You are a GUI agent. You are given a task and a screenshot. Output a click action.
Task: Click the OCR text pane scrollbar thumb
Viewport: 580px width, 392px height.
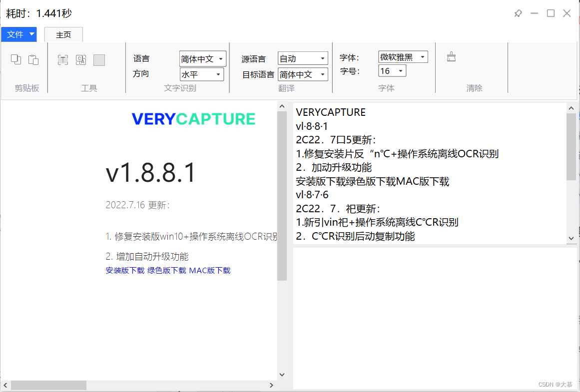(571, 147)
